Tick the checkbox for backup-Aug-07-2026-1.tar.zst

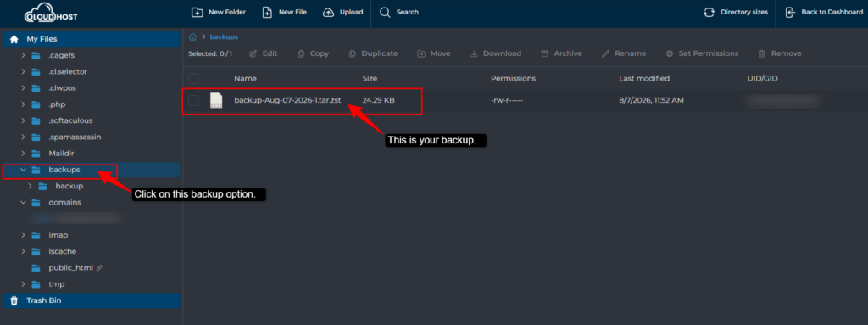pyautogui.click(x=193, y=100)
